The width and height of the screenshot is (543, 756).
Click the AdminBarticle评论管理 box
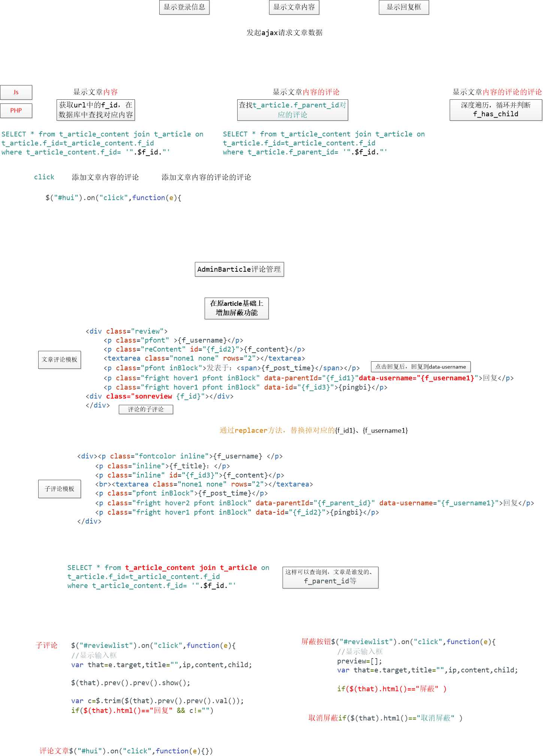click(x=239, y=269)
